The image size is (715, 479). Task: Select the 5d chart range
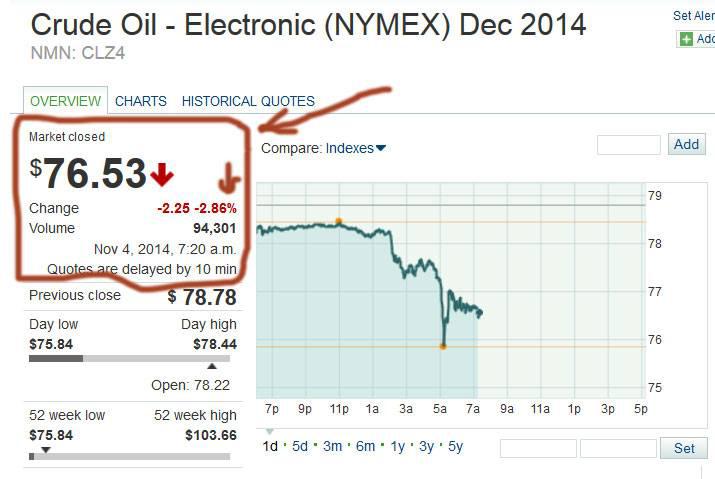(x=300, y=447)
